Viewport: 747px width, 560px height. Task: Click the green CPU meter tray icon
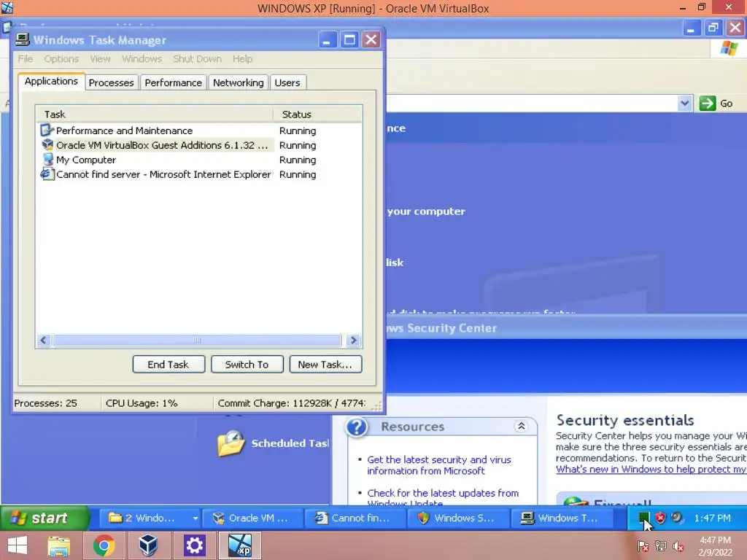pyautogui.click(x=643, y=517)
